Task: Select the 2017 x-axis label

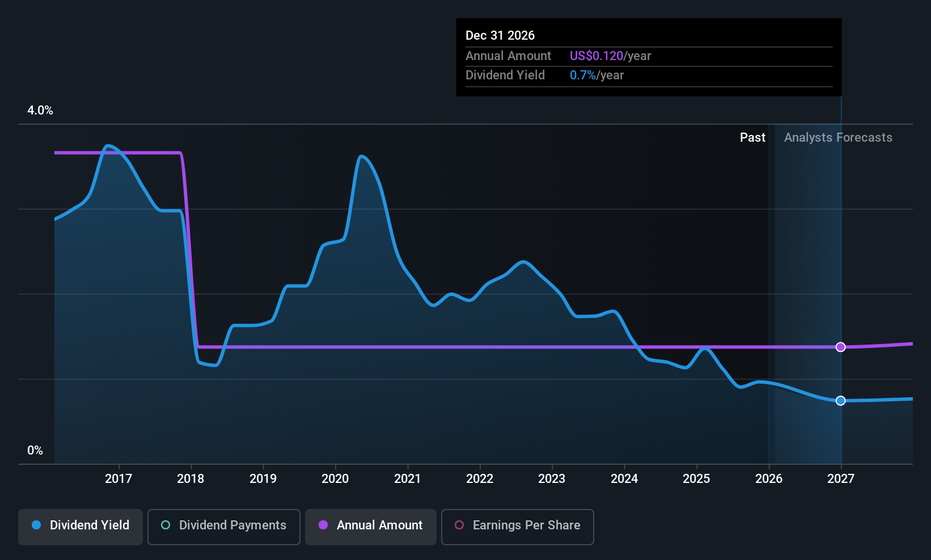Action: click(x=119, y=479)
